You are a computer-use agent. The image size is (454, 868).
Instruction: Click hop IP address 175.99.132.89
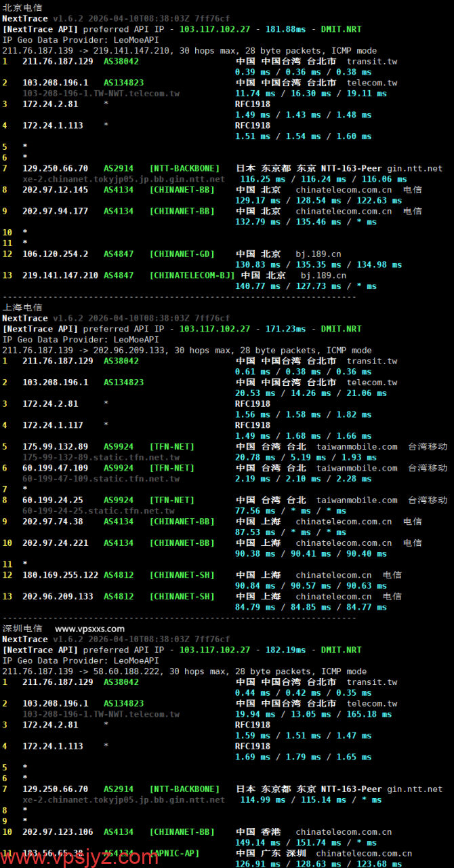click(55, 446)
